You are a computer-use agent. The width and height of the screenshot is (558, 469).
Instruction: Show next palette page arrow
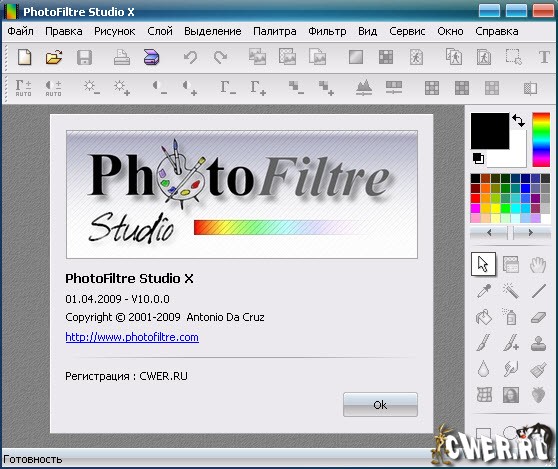tap(531, 233)
